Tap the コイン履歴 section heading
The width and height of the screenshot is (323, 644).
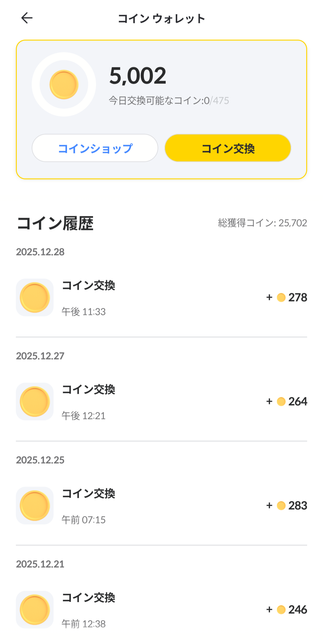point(55,223)
